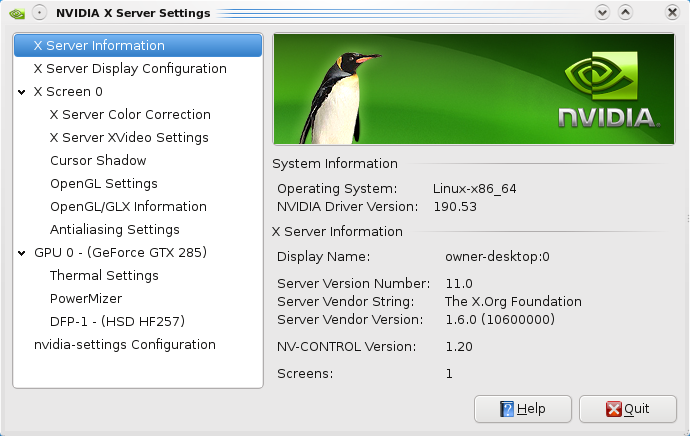Show OpenGL/GLX Information
690x436 pixels.
click(x=128, y=207)
